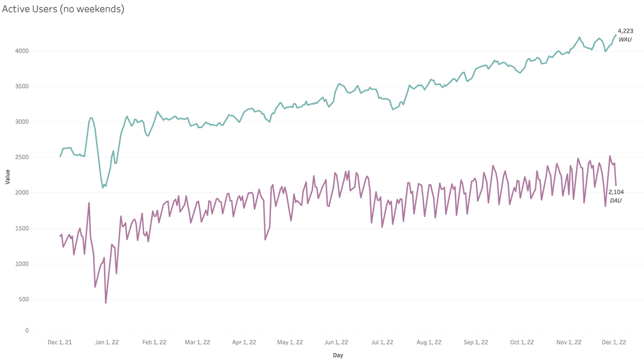Click the 'Jul 1, 22' x-axis tick label
Screen dimensions: 644x362
[x=382, y=343]
